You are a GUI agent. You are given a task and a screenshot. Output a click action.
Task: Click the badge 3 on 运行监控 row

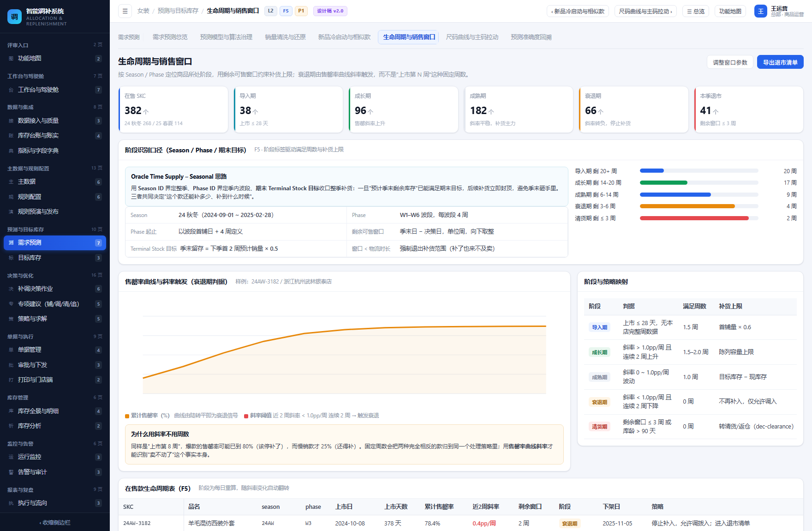click(x=98, y=457)
